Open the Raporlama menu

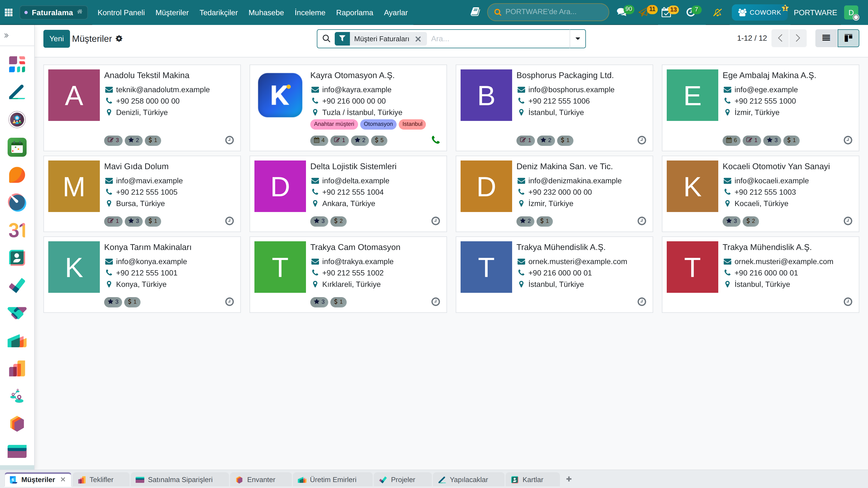(355, 12)
